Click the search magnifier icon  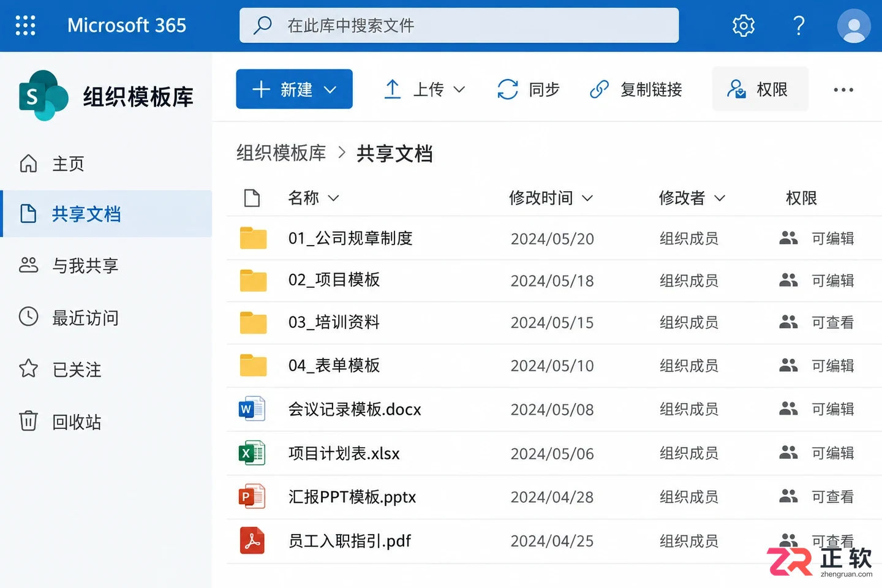(x=263, y=25)
